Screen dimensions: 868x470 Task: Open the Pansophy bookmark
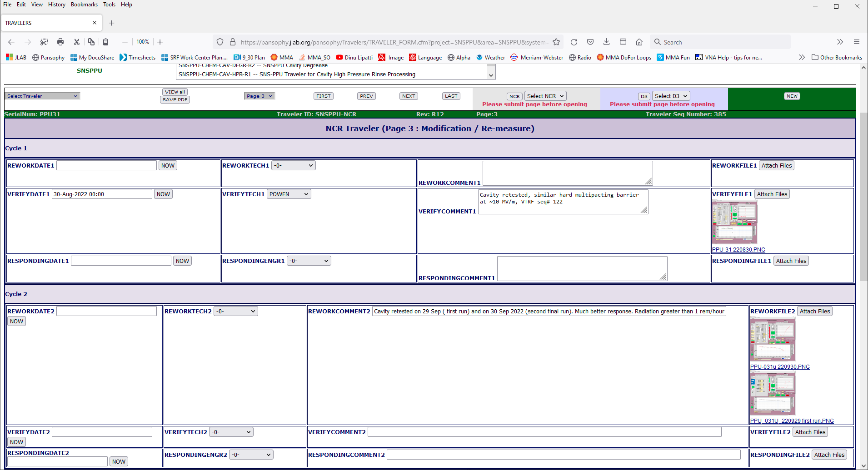coord(49,57)
